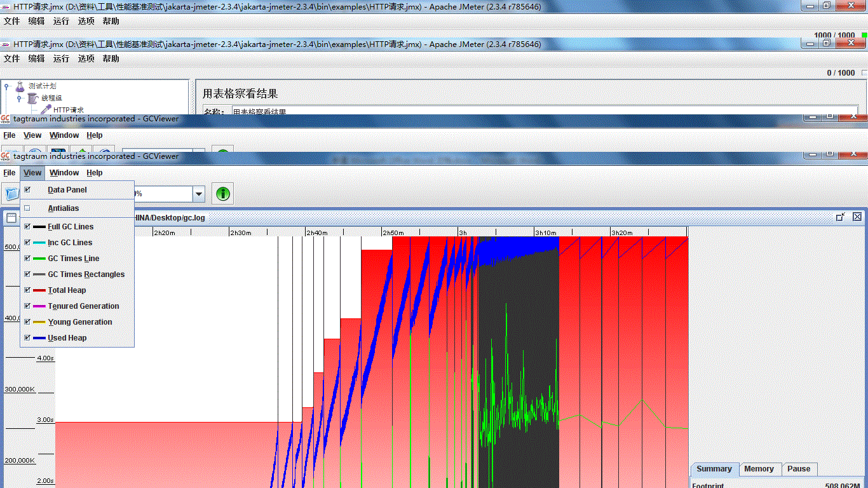The width and height of the screenshot is (868, 488).
Task: Restore the gc.log internal frame size
Action: tap(841, 217)
